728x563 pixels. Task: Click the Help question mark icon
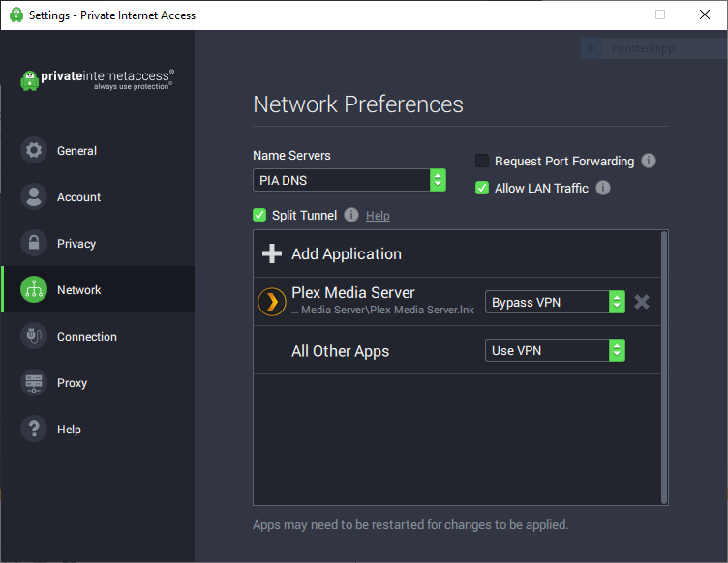(34, 430)
